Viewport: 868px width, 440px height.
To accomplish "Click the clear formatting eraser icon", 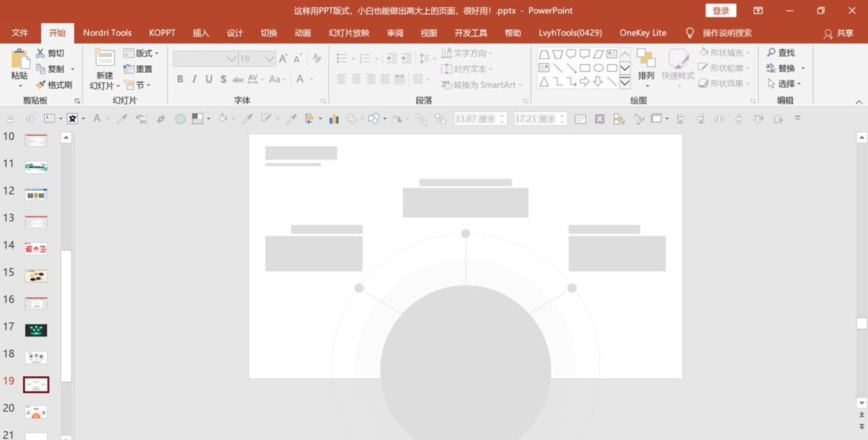I will tap(317, 59).
